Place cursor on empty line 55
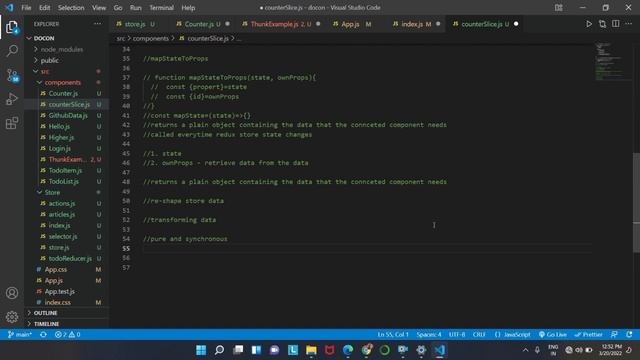Screen dimensions: 640x360 [367, 248]
